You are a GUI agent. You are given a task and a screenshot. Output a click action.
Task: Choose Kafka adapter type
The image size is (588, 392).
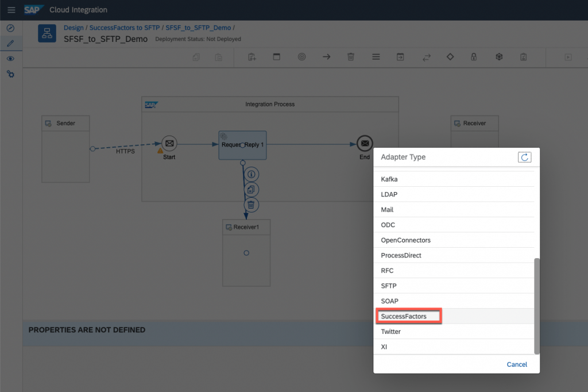454,179
